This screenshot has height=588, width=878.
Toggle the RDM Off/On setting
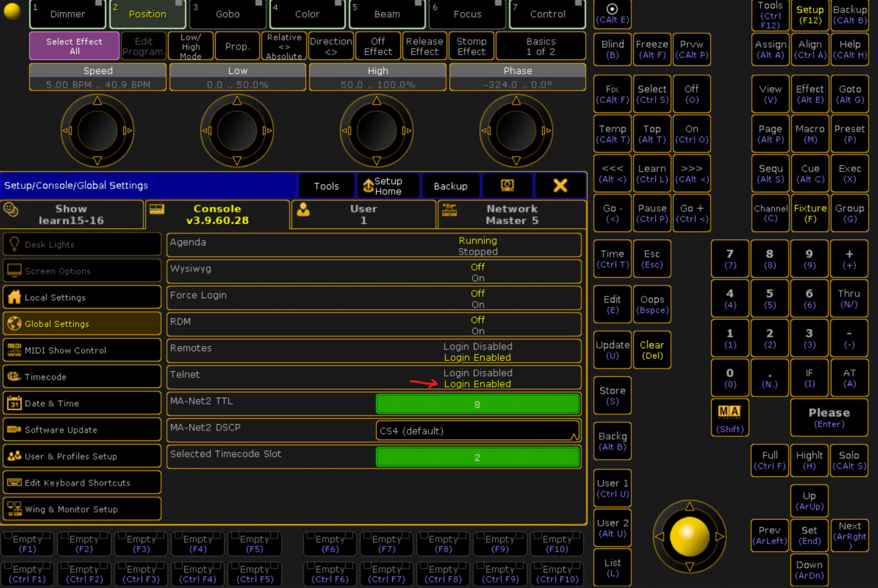tap(374, 325)
